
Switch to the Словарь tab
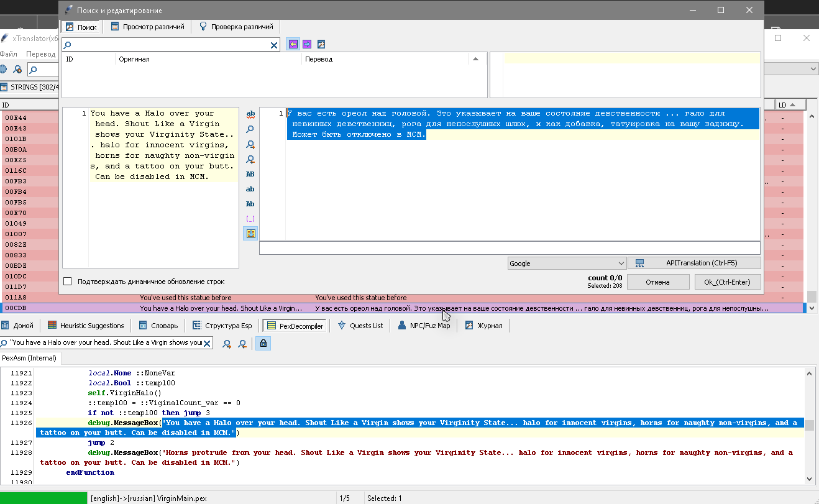point(158,326)
